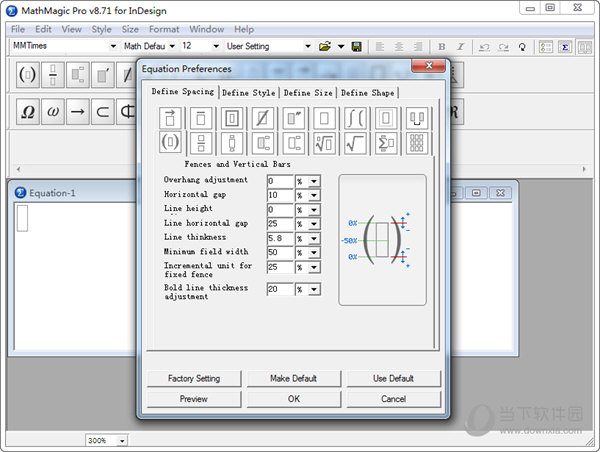Open the subset symbols palette
600x452 pixels.
click(x=103, y=112)
